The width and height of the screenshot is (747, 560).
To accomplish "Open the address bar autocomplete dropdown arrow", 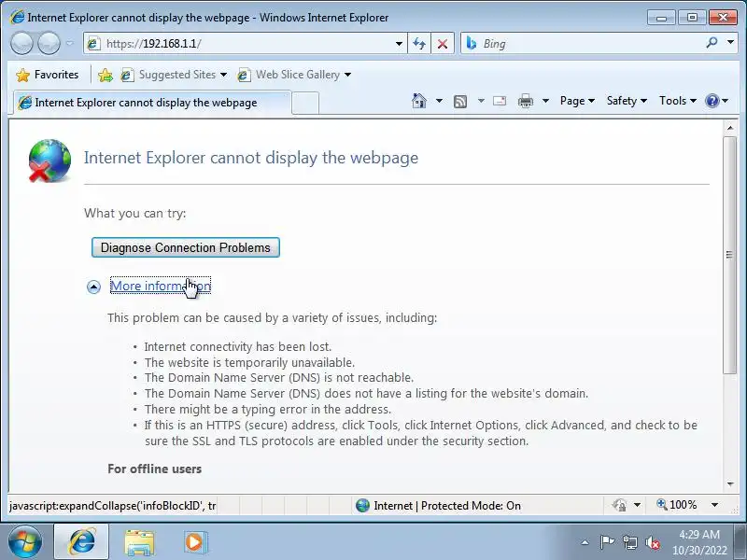I will tap(400, 44).
